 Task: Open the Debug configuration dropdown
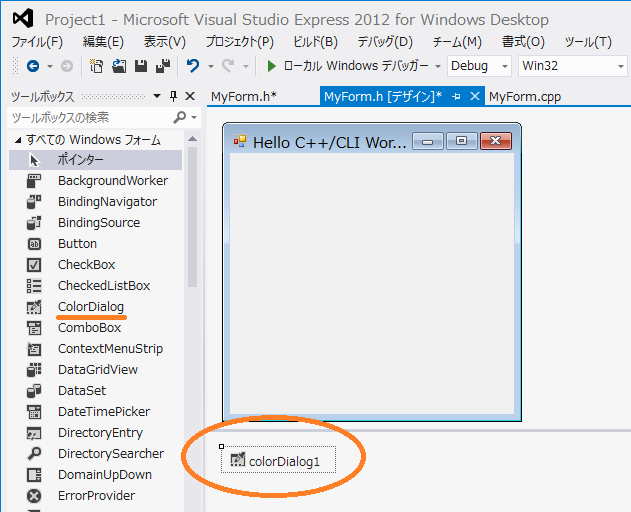[505, 66]
